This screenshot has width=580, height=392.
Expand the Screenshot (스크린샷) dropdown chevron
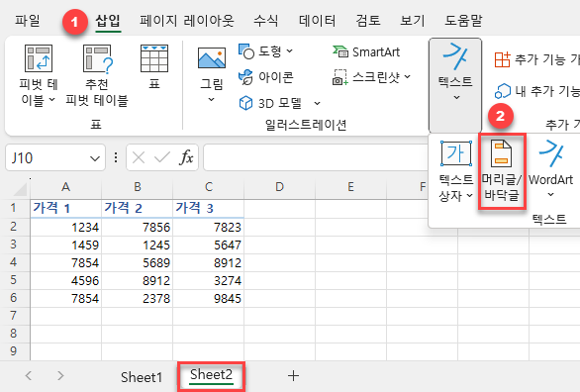pyautogui.click(x=407, y=76)
